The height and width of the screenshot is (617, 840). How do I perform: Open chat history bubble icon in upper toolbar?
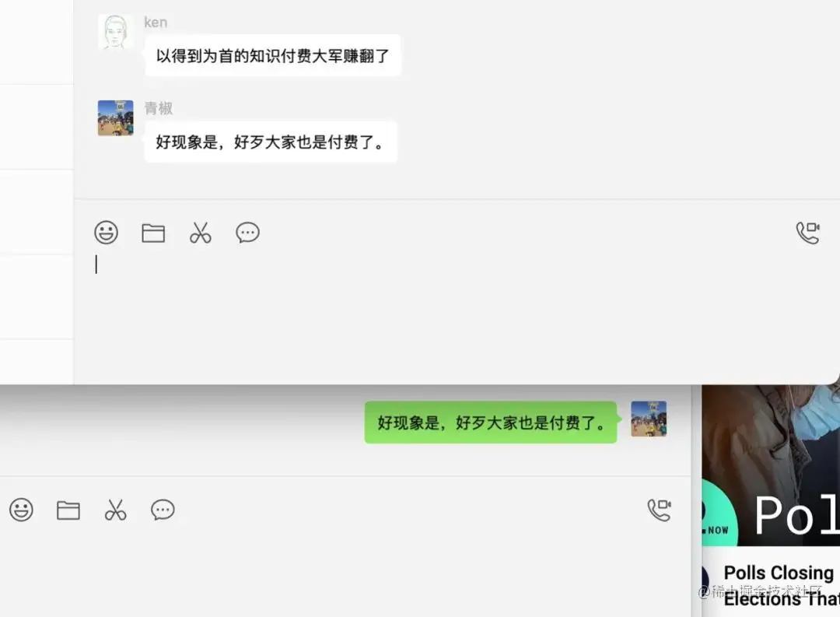(247, 233)
